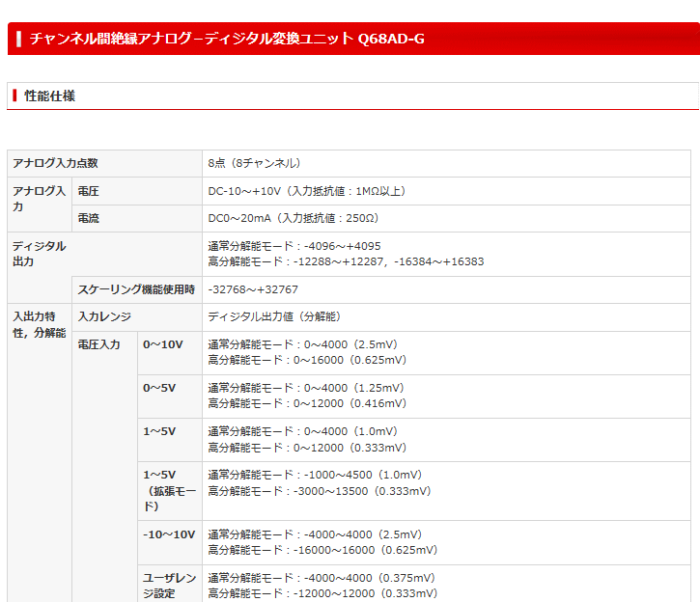Click the 1～5V（拡張モード）range cell
The image size is (700, 602).
click(x=170, y=490)
